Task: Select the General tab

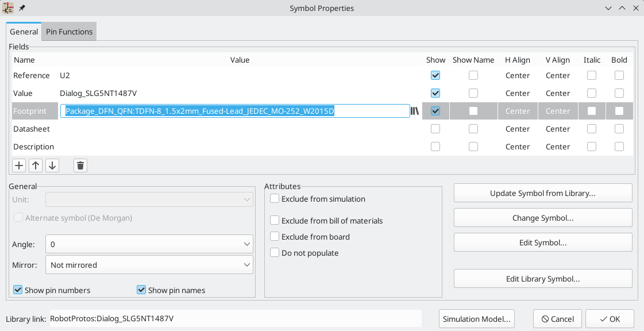Action: click(x=24, y=32)
